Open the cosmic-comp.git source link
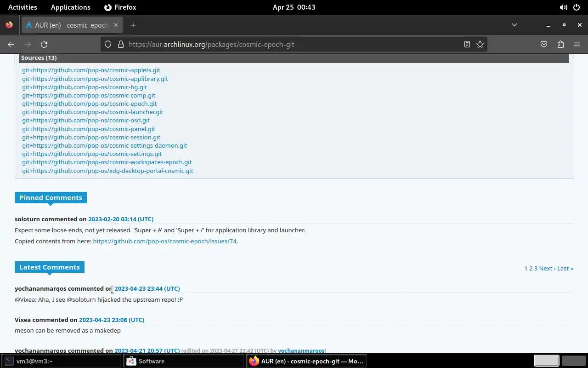Viewport: 588px width, 368px height. [89, 95]
